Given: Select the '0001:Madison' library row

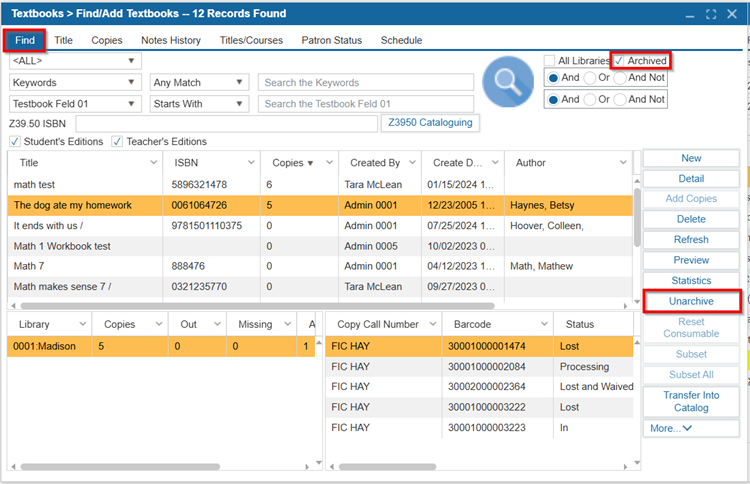Looking at the screenshot, I should [x=161, y=346].
